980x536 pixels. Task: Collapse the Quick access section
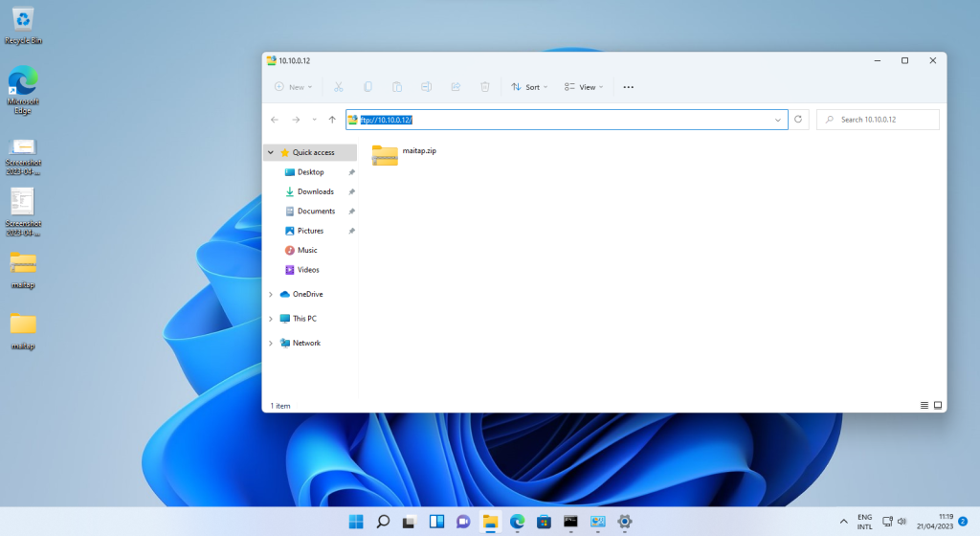271,152
